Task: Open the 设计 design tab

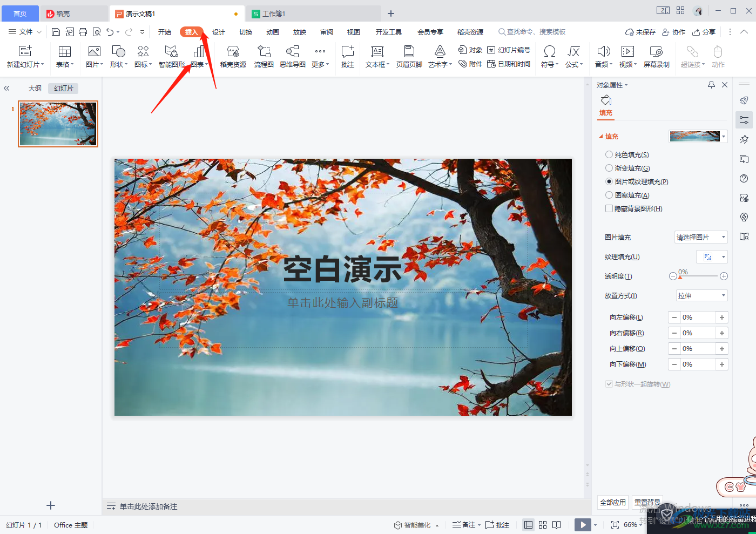Action: tap(219, 32)
